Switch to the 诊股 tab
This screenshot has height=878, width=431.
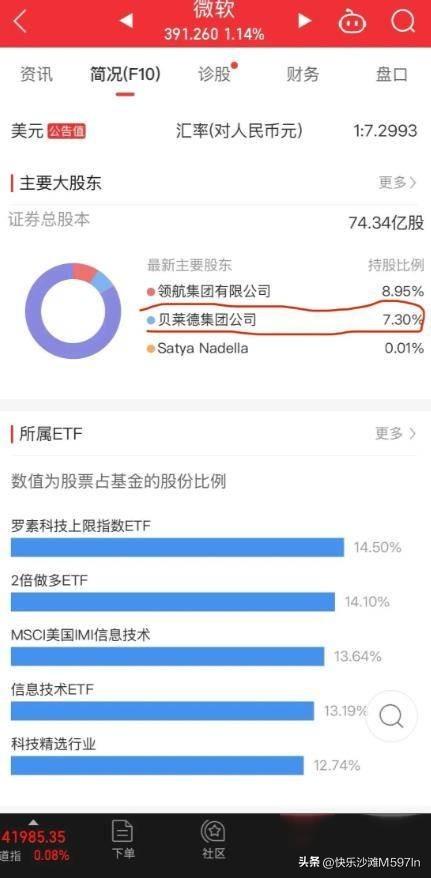tap(214, 74)
